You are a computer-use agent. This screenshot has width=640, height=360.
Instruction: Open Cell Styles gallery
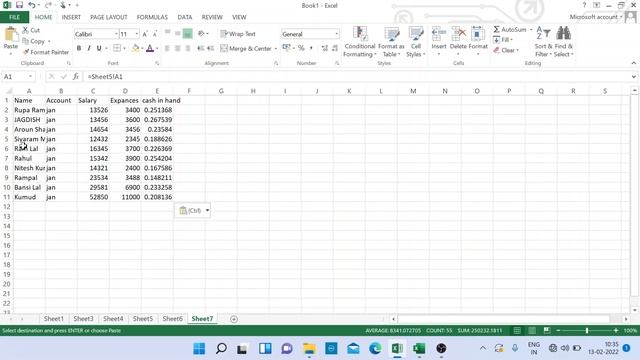(x=416, y=42)
